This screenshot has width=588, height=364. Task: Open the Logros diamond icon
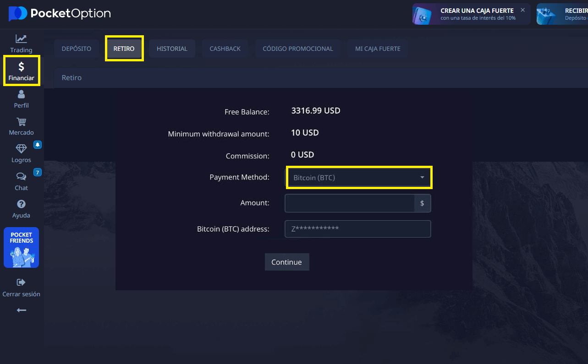(x=21, y=149)
